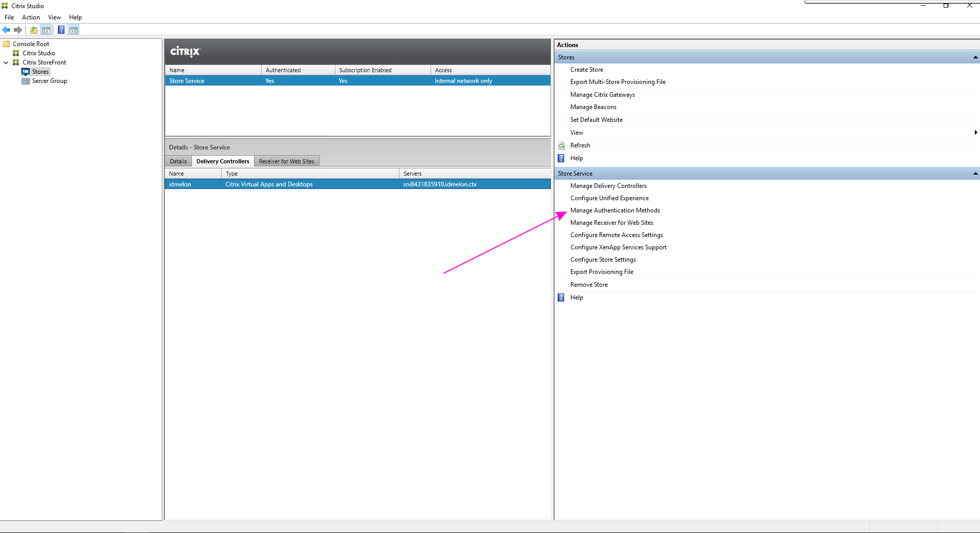Screen dimensions: 980x533
Task: Click the toolbar Help question mark icon
Action: point(61,30)
